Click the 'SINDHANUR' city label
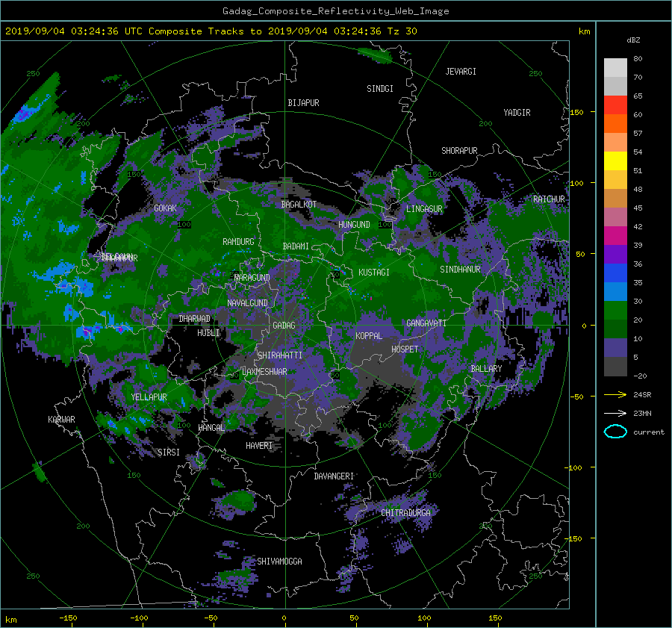This screenshot has height=628, width=672. point(460,270)
